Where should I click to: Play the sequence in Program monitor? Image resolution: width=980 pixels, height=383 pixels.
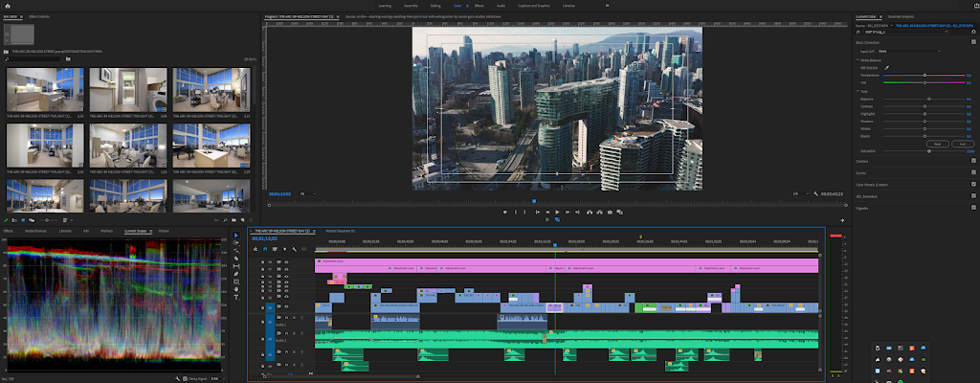[x=558, y=213]
